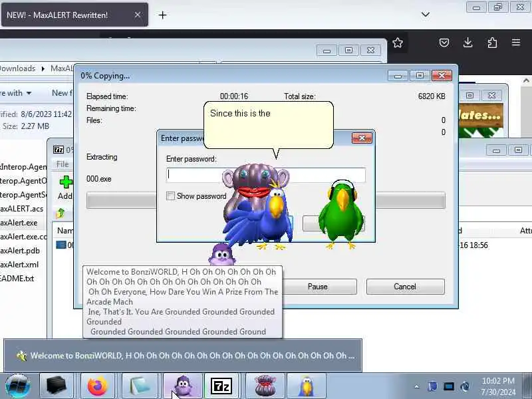532x399 pixels.
Task: Close the 0% Copying window
Action: point(442,75)
